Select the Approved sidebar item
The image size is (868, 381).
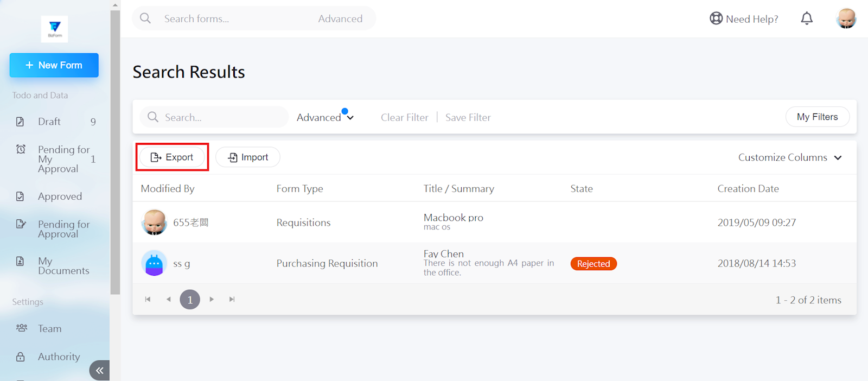(x=60, y=196)
